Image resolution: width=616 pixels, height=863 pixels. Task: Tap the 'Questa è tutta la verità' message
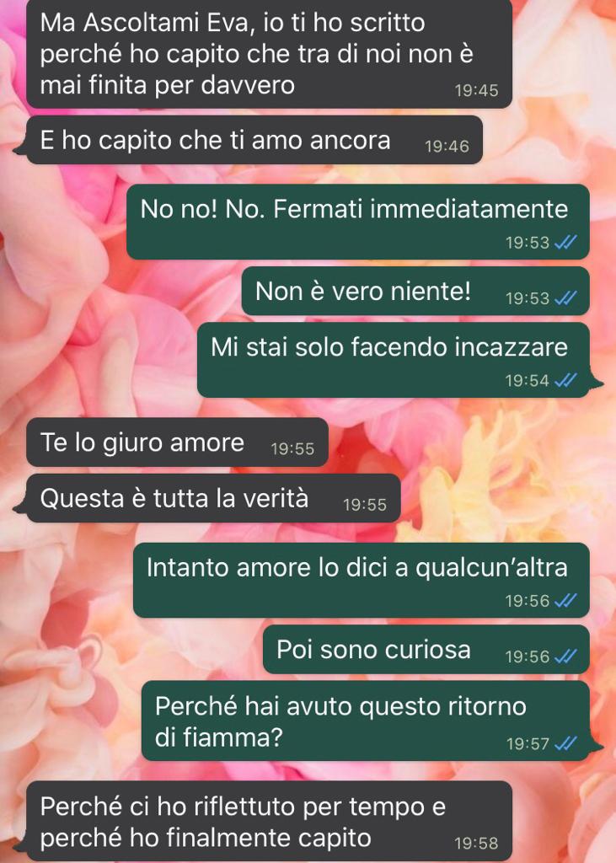coord(213,498)
